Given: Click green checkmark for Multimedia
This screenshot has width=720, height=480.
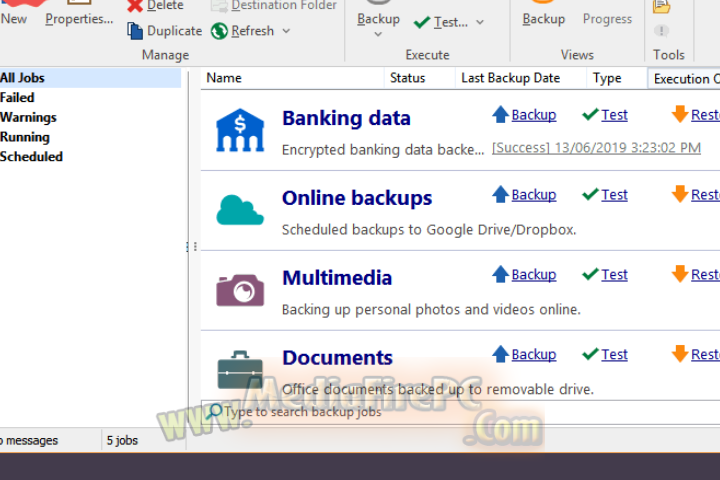Looking at the screenshot, I should pyautogui.click(x=590, y=274).
